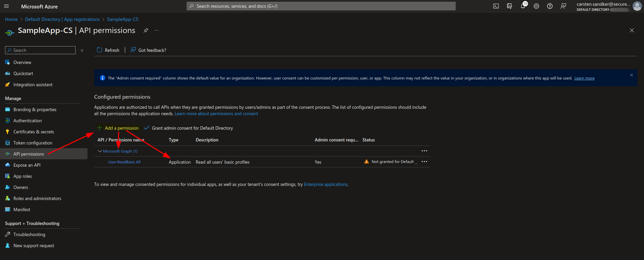The height and width of the screenshot is (260, 644).
Task: Grant admin consent for Default Directory
Action: [188, 128]
